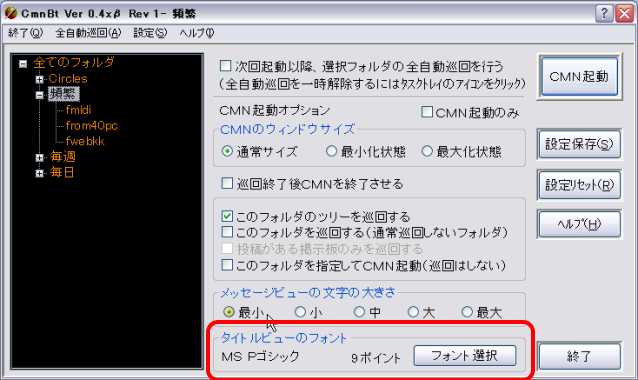The height and width of the screenshot is (380, 638).
Task: Collapse the 頻繁 folder node
Action: click(39, 95)
